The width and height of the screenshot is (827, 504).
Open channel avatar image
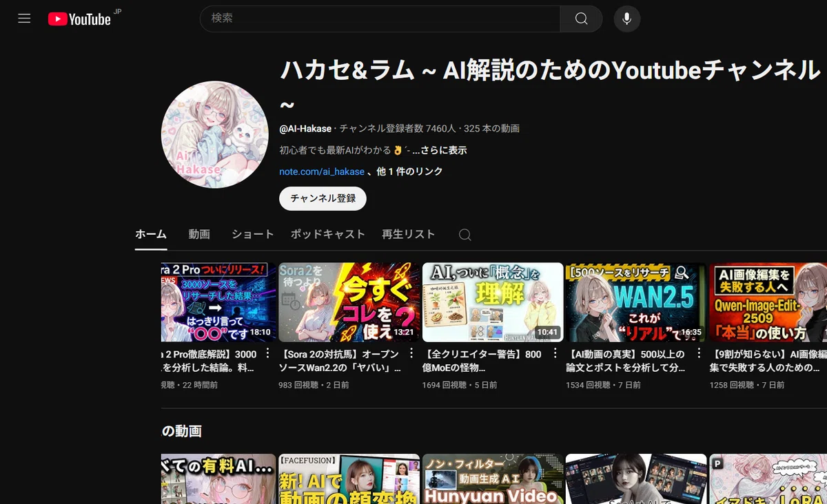[214, 134]
